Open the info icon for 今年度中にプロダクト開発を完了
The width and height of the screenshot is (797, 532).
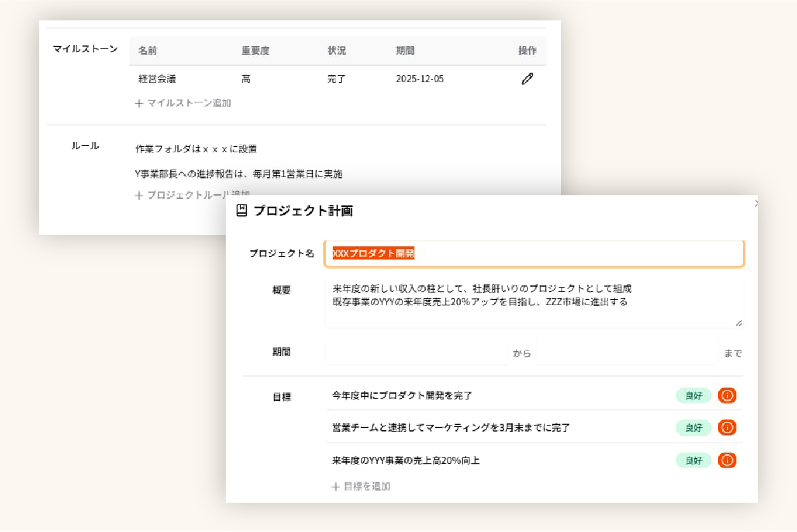[727, 396]
